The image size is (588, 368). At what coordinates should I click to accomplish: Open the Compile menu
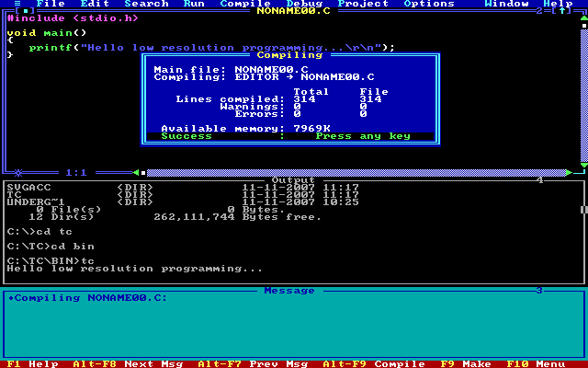245,4
